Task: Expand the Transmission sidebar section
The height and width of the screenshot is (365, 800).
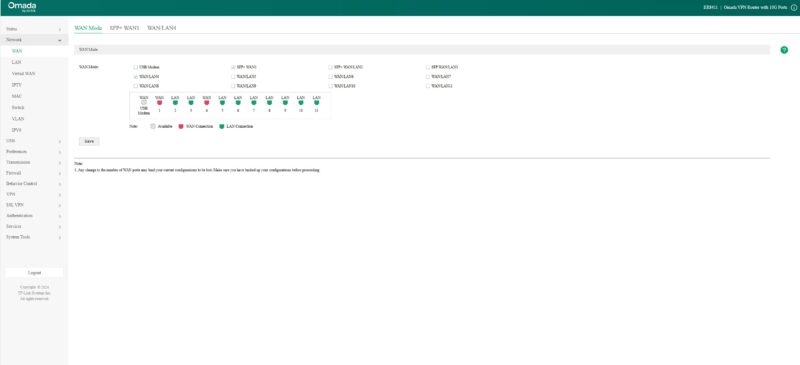Action: (x=34, y=162)
